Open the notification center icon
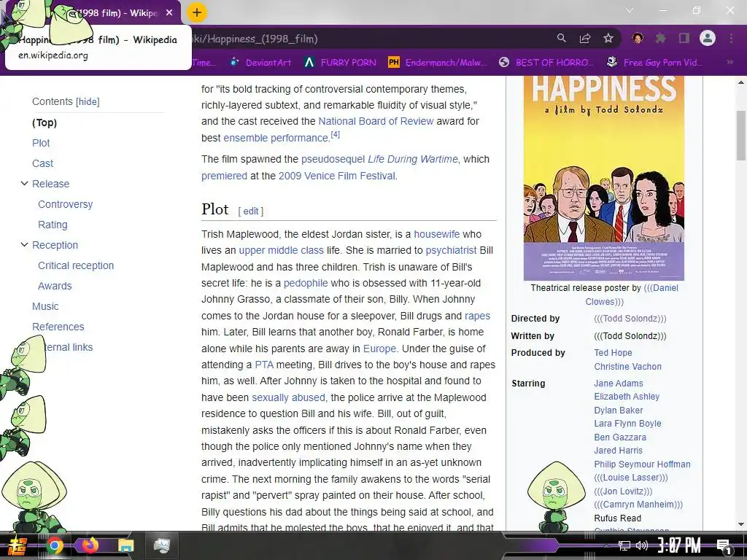Image resolution: width=747 pixels, height=560 pixels. pyautogui.click(x=724, y=546)
